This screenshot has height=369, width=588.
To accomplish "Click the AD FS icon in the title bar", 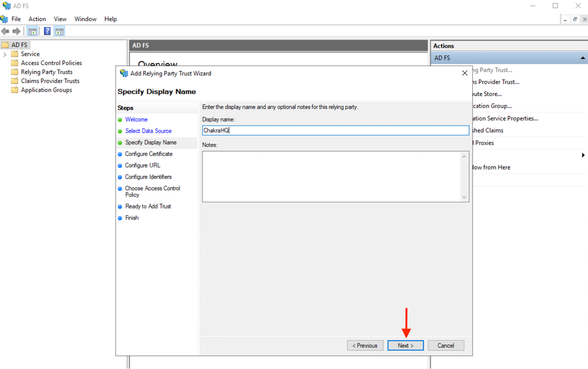I will (6, 5).
